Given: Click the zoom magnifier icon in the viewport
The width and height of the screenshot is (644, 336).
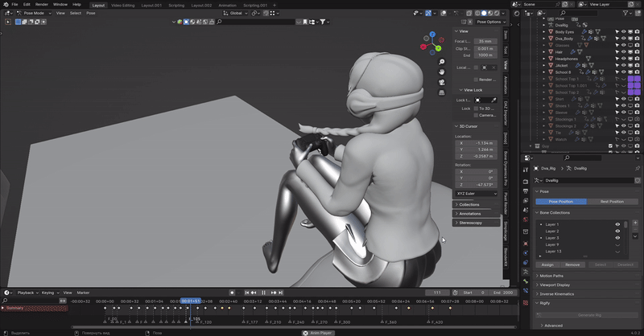Looking at the screenshot, I should [x=441, y=62].
